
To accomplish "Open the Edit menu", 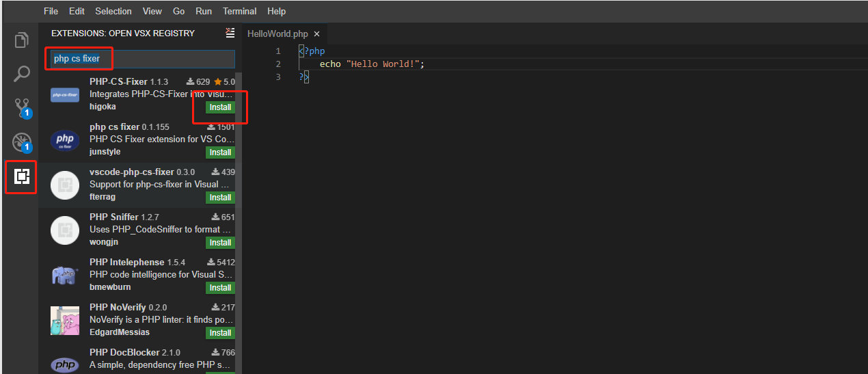I will (x=77, y=11).
